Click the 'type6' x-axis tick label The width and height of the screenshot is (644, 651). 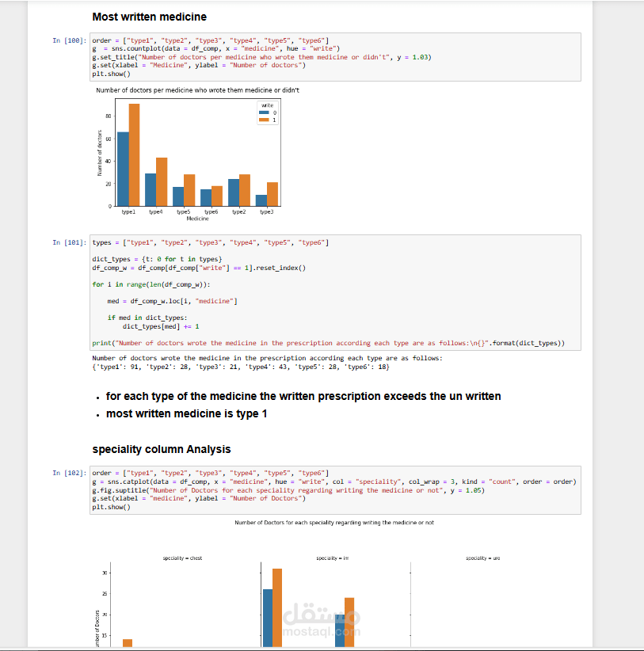click(211, 211)
